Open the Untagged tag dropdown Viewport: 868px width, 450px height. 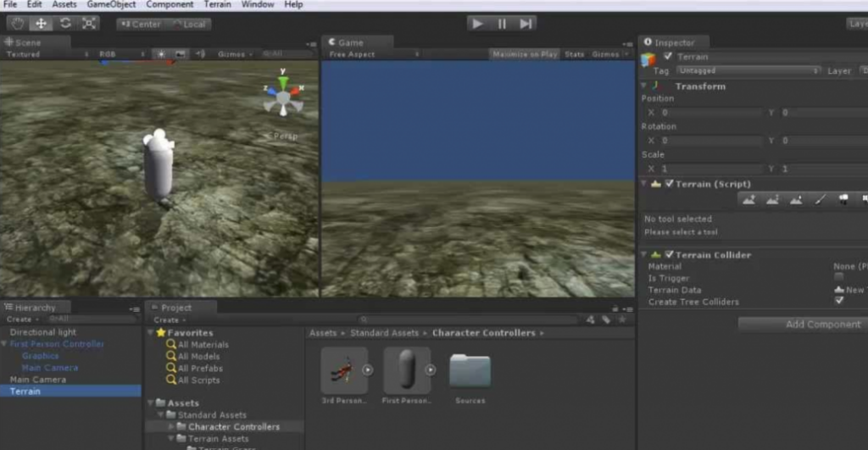748,71
